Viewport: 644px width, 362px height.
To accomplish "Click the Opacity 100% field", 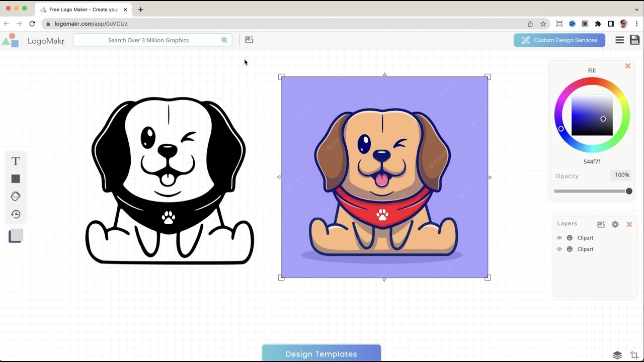I will click(x=622, y=175).
